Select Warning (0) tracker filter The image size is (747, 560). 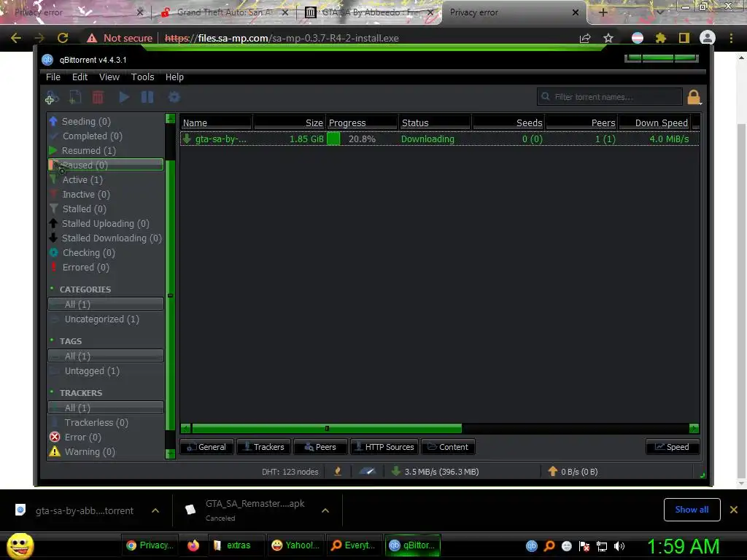(x=105, y=451)
